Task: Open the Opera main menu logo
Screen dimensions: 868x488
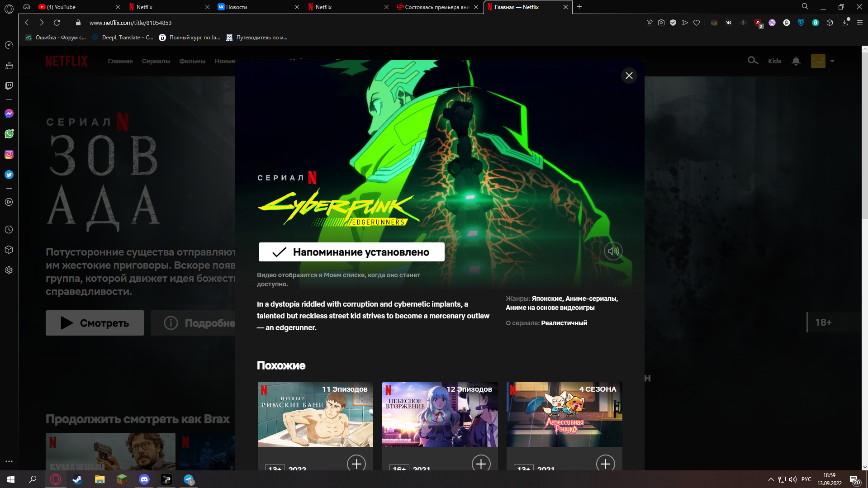Action: pyautogui.click(x=9, y=8)
